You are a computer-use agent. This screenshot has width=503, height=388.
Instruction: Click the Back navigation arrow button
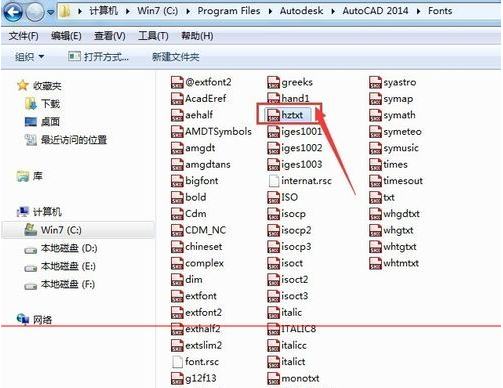tap(13, 12)
